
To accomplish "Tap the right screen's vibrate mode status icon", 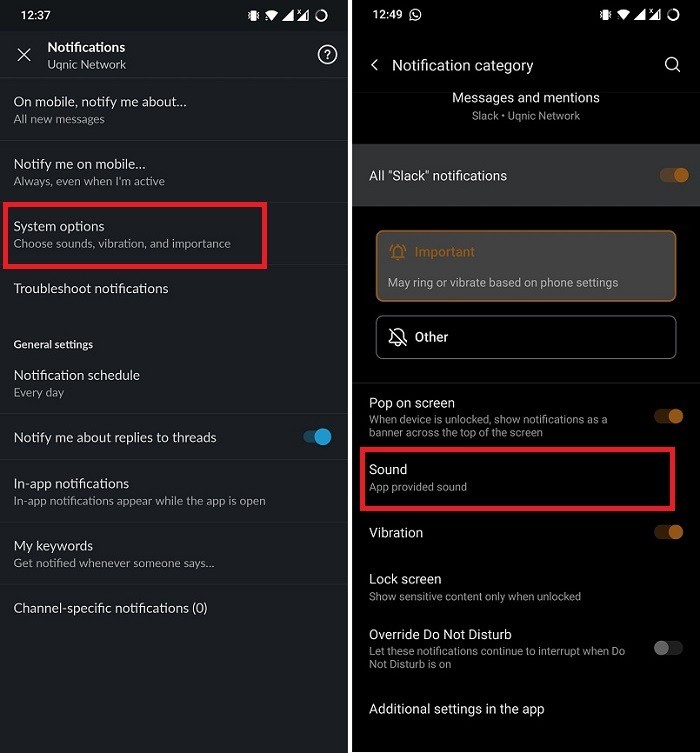I will pyautogui.click(x=605, y=15).
